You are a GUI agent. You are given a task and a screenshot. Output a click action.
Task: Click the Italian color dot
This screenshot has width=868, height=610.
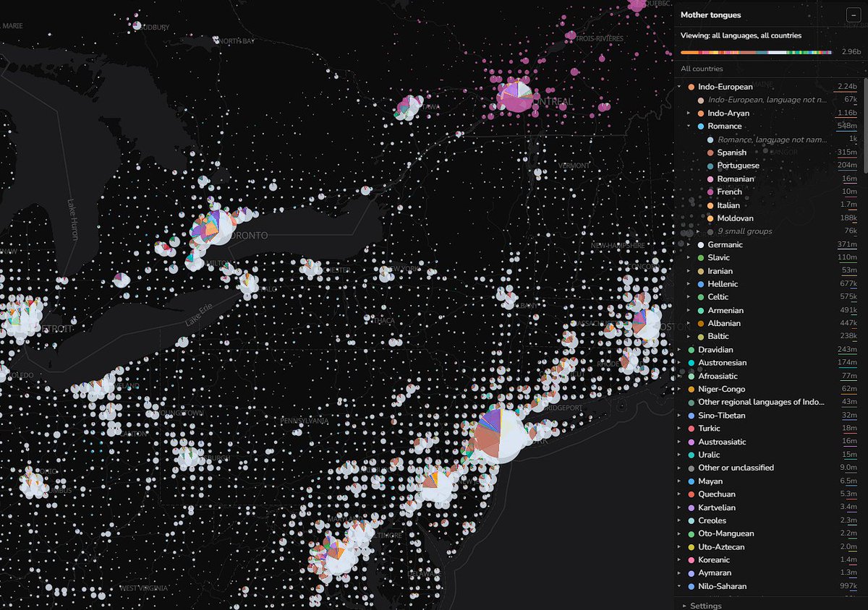click(710, 205)
